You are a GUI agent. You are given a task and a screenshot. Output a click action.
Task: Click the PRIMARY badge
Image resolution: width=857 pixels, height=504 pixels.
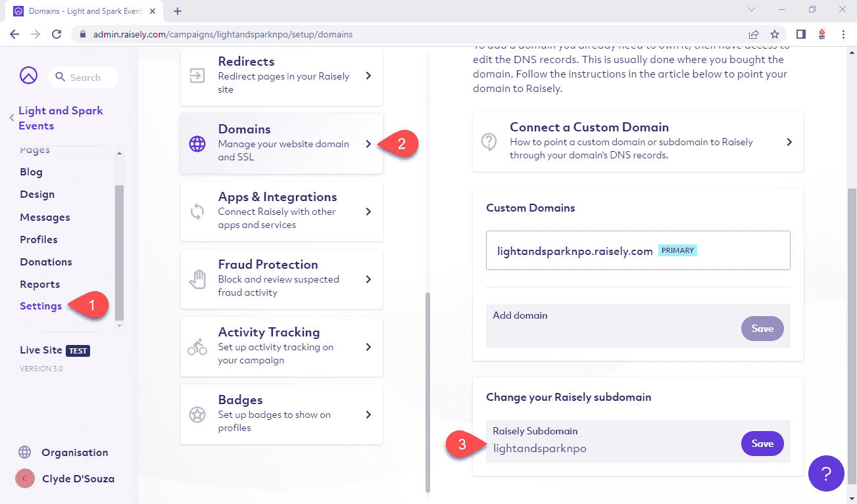(677, 251)
